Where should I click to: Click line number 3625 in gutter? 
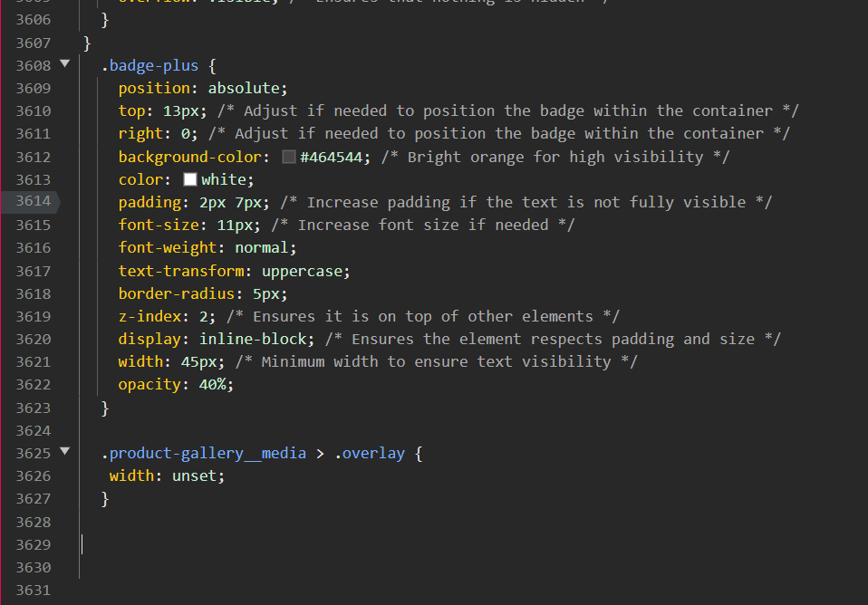34,453
